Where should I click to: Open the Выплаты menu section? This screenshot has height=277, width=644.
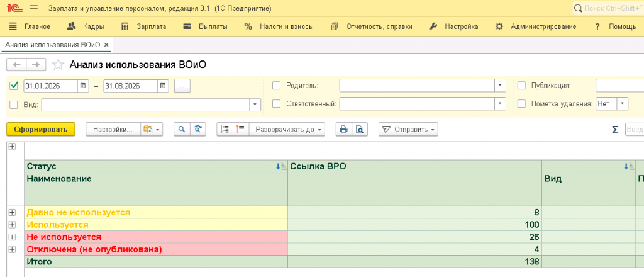click(x=206, y=26)
